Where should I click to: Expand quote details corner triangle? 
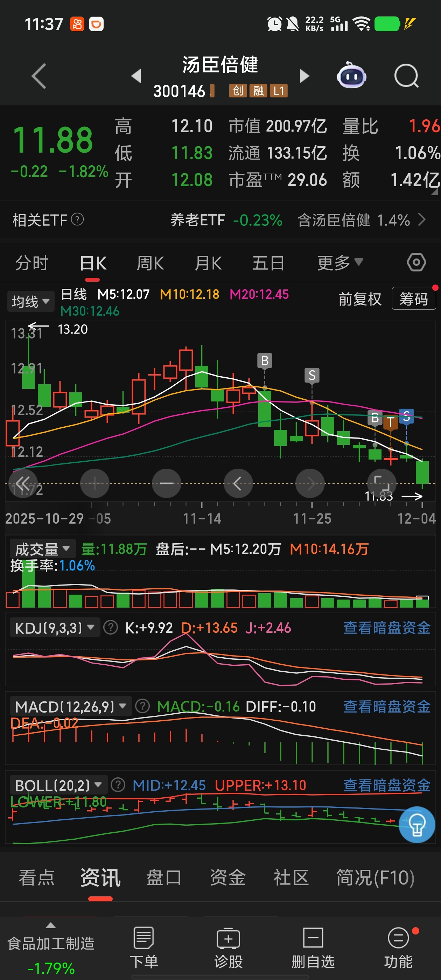click(x=434, y=192)
